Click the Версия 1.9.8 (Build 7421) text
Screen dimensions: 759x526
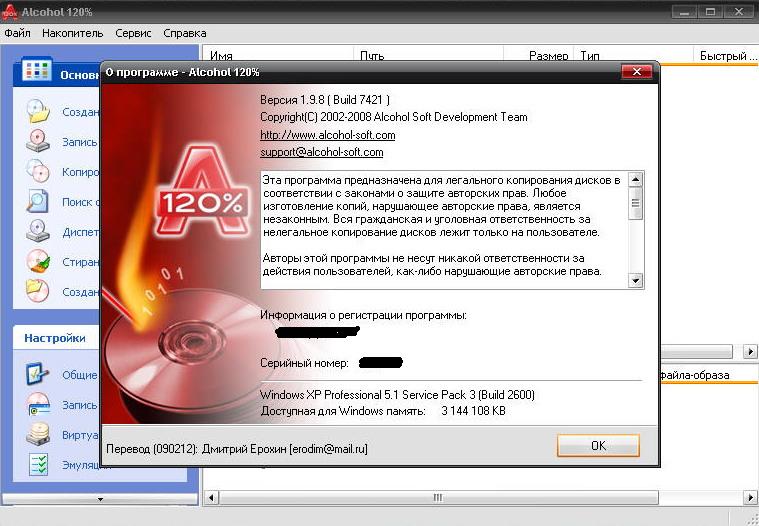325,100
